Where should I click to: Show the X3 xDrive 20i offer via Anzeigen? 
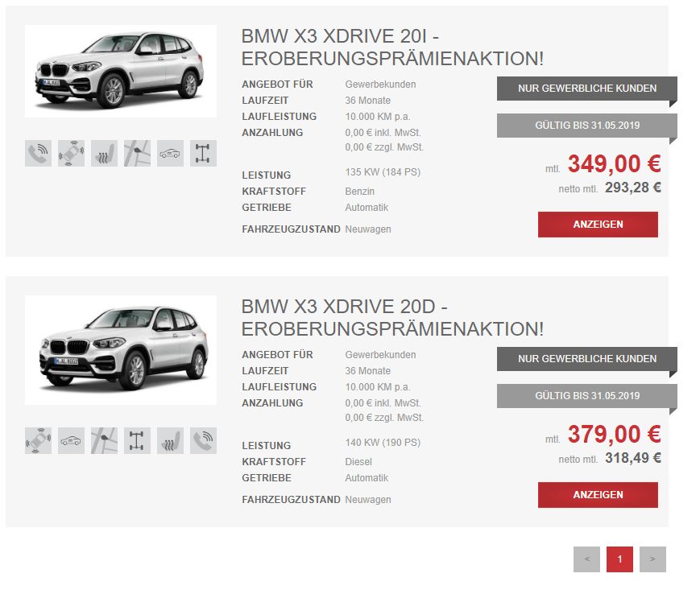coord(598,225)
